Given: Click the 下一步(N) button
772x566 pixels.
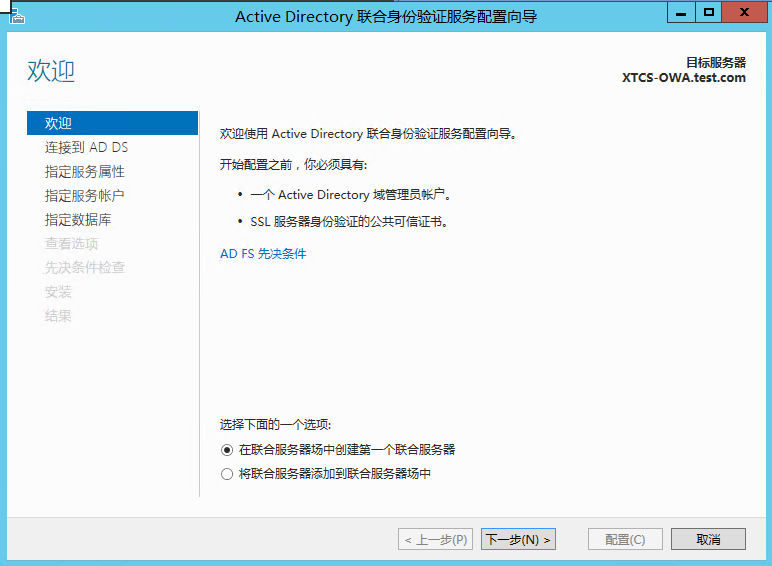Looking at the screenshot, I should coord(518,539).
